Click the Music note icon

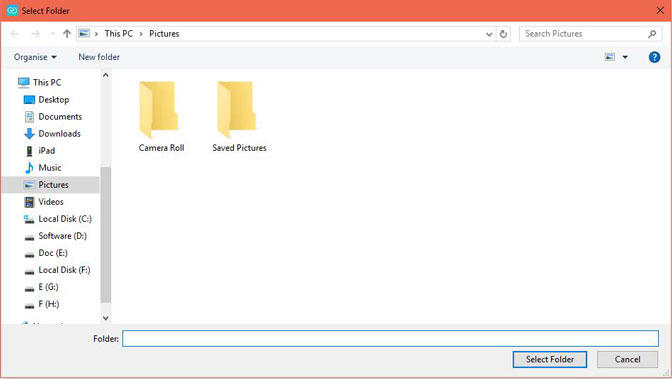pos(29,168)
